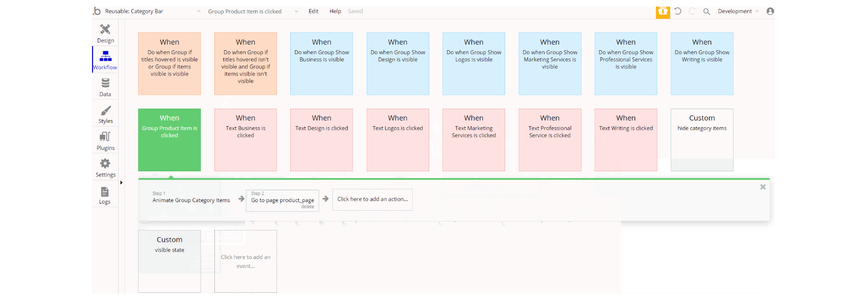Select the Group Show Marketing Services event
The image size is (868, 297).
(550, 64)
